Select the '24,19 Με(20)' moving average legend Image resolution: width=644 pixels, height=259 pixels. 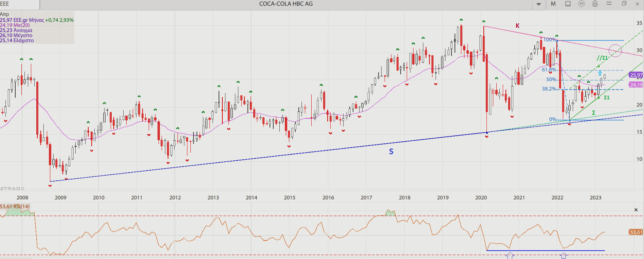coord(15,25)
